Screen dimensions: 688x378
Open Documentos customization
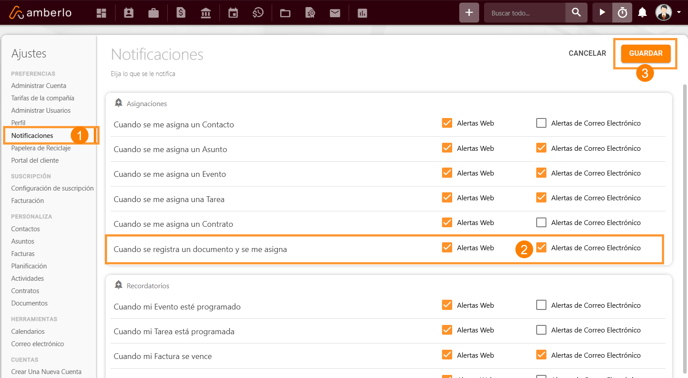point(29,303)
